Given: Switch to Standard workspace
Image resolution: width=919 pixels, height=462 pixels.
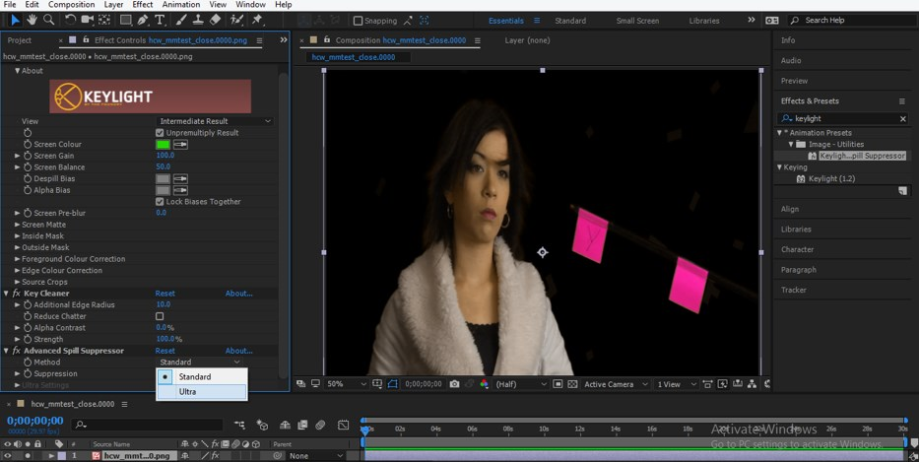Looking at the screenshot, I should [570, 21].
